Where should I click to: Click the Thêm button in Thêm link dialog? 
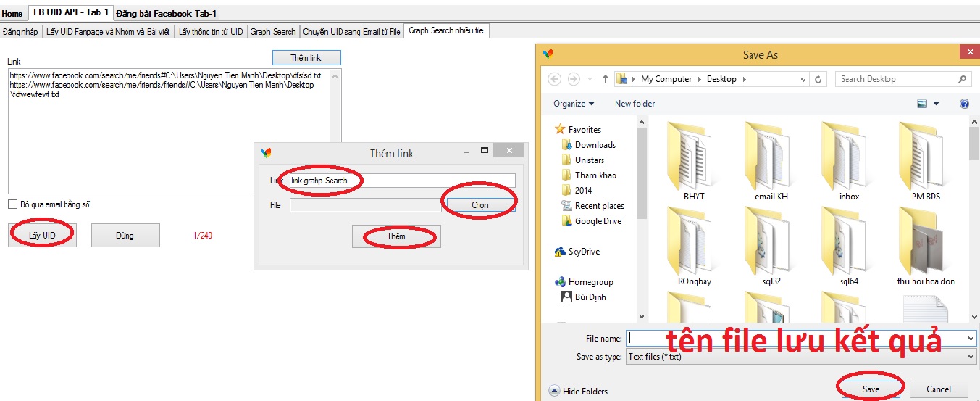click(396, 236)
